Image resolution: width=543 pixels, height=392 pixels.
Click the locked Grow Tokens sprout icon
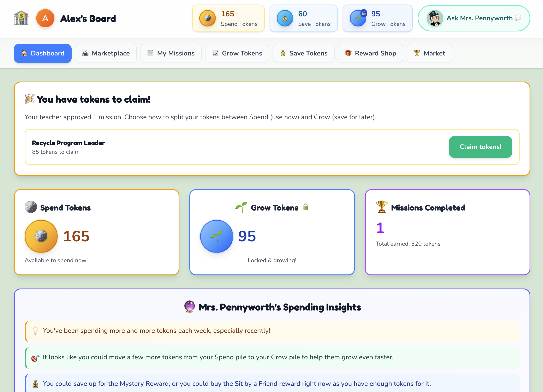(x=358, y=18)
